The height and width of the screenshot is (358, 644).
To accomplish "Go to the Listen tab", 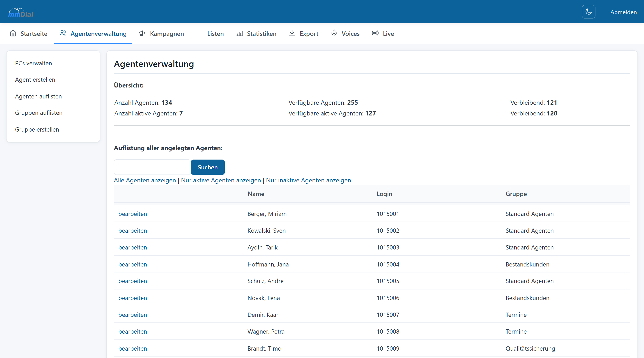I will [x=210, y=34].
